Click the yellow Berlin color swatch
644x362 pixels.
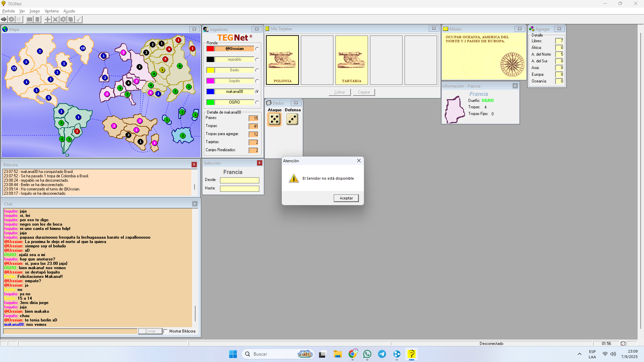(210, 70)
